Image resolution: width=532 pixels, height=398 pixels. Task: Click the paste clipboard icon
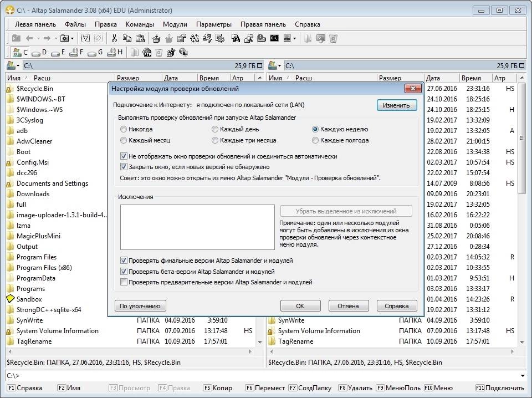tap(140, 38)
